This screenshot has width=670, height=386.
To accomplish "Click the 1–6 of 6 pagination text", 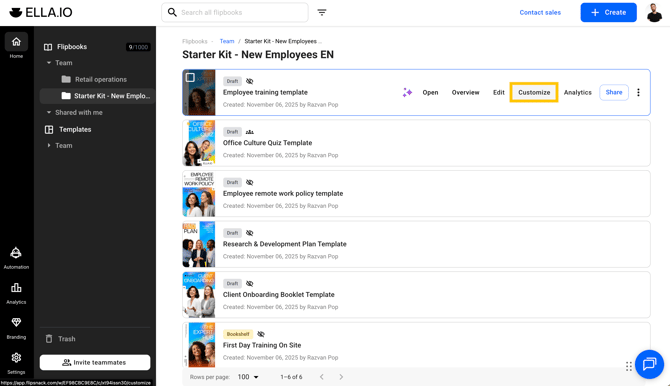I will 291,377.
